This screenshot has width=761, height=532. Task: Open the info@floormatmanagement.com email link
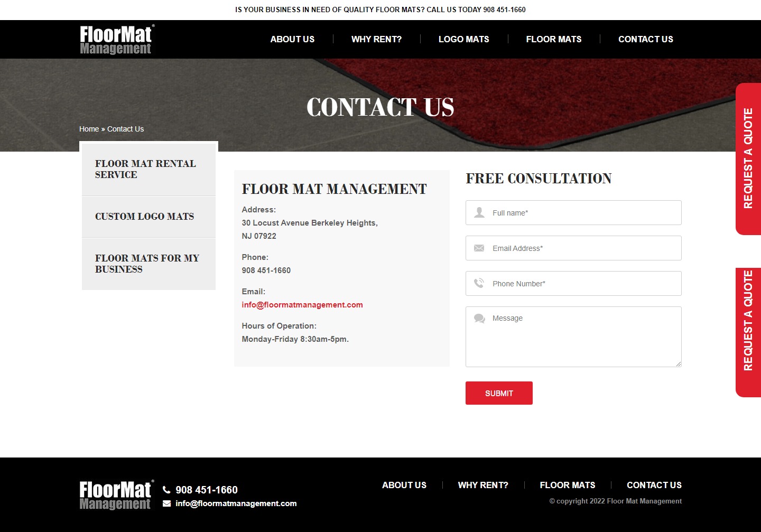[x=302, y=305]
